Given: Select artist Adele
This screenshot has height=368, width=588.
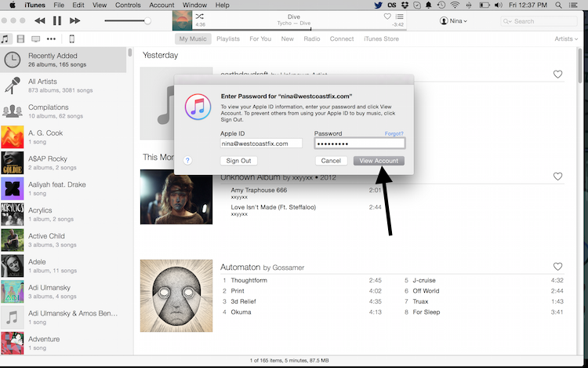Looking at the screenshot, I should coord(64,265).
